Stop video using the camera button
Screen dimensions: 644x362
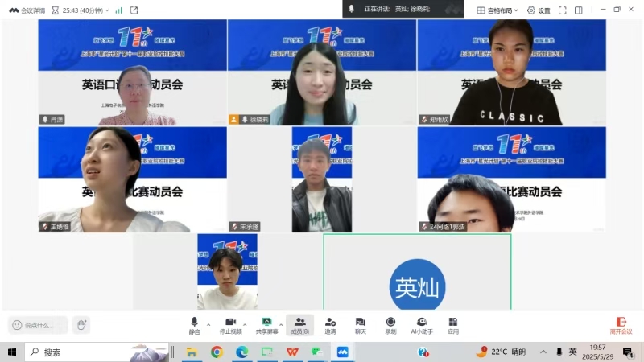tap(231, 324)
